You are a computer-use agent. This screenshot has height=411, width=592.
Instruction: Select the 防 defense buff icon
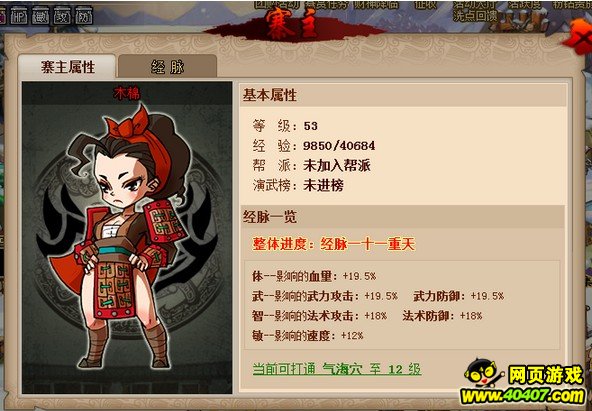click(x=84, y=16)
